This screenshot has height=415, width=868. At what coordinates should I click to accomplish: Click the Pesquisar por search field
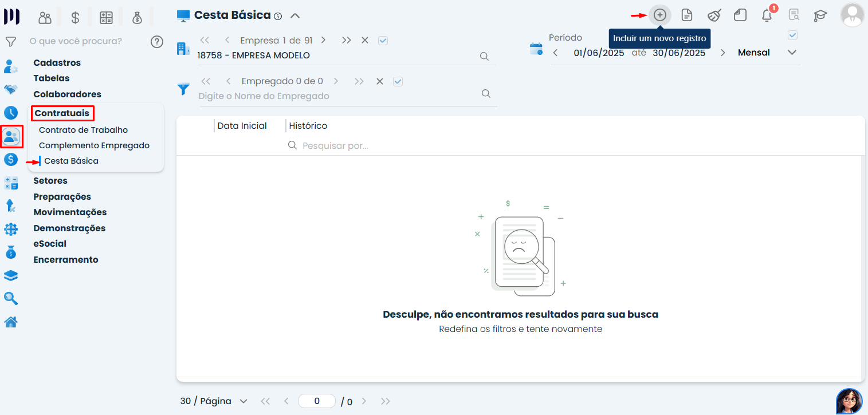pyautogui.click(x=401, y=146)
